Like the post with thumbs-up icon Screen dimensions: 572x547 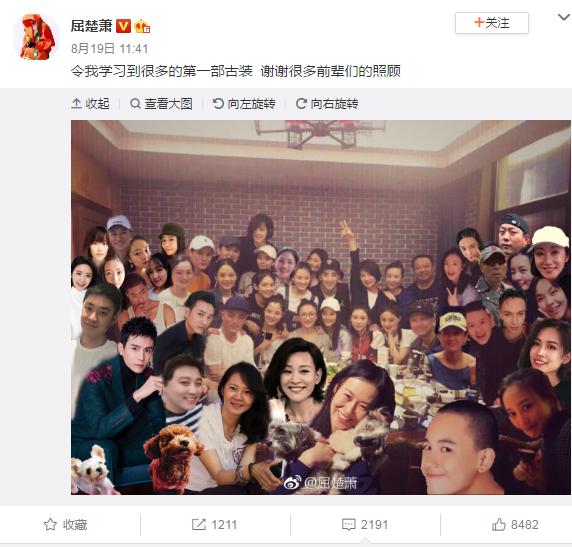pos(499,524)
